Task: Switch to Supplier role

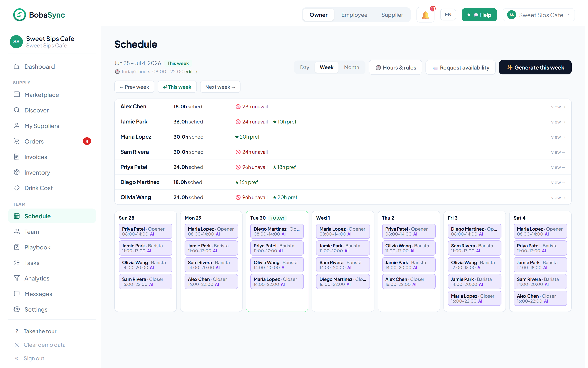Action: pos(392,15)
